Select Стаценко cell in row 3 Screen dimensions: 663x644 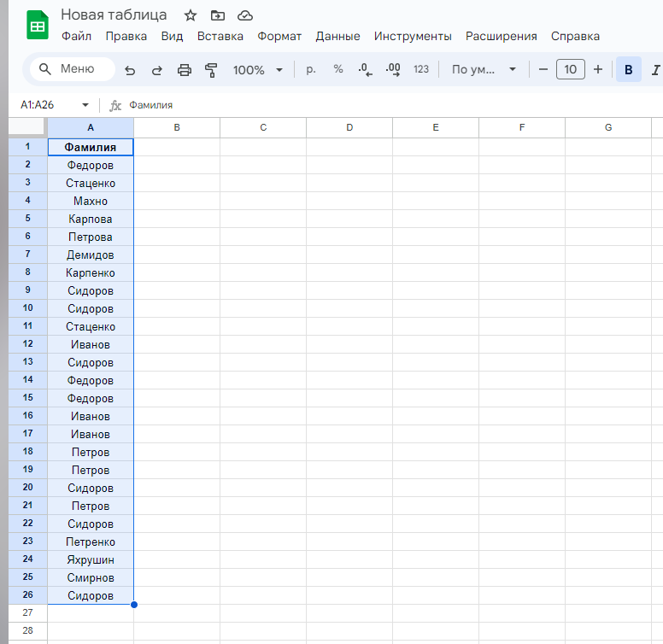[x=91, y=183]
